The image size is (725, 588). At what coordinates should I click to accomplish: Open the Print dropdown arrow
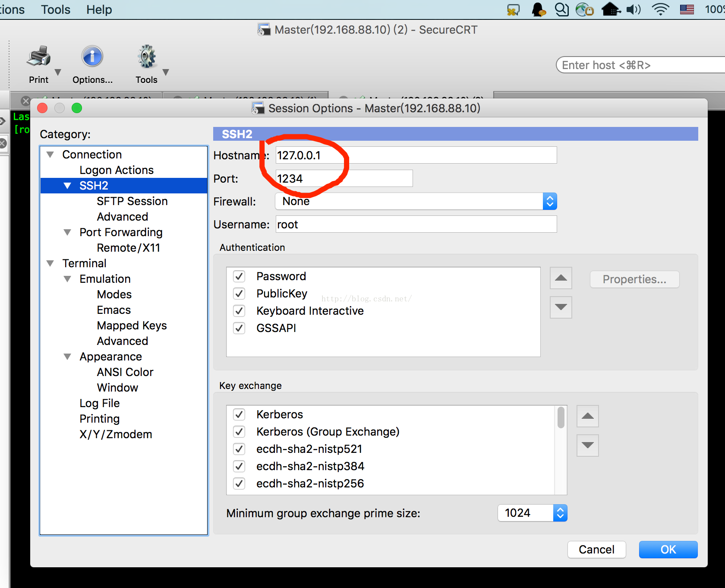click(58, 72)
